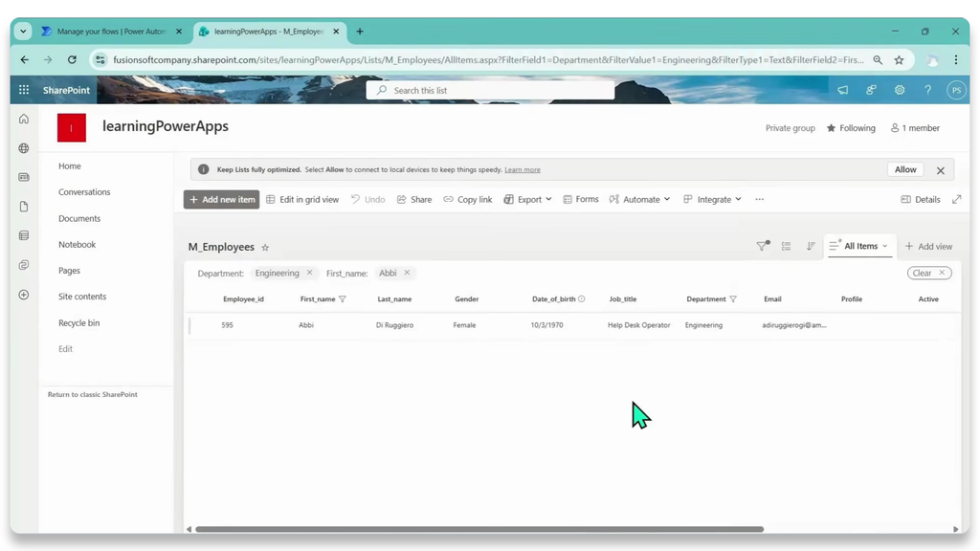This screenshot has height=551, width=980.
Task: Favorite the M_Employees list star
Action: 265,248
